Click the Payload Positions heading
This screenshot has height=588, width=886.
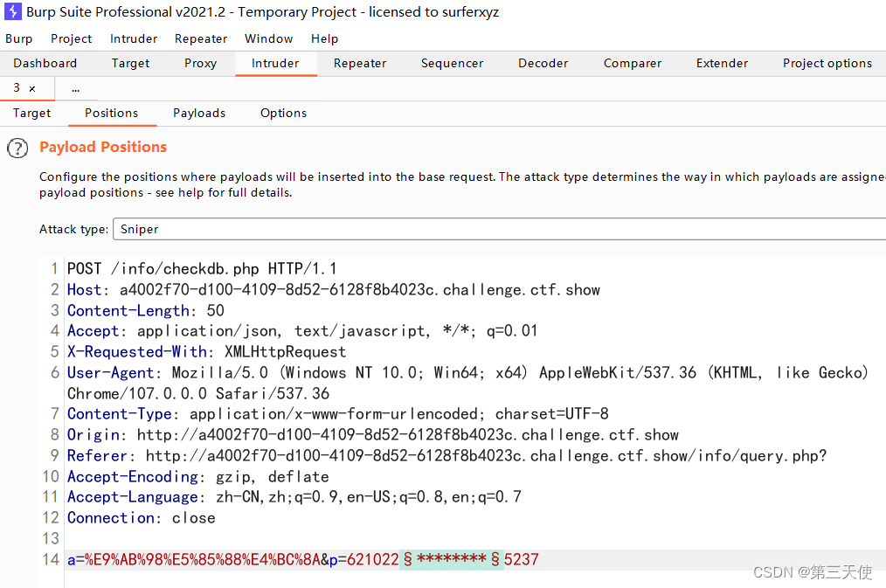[103, 147]
